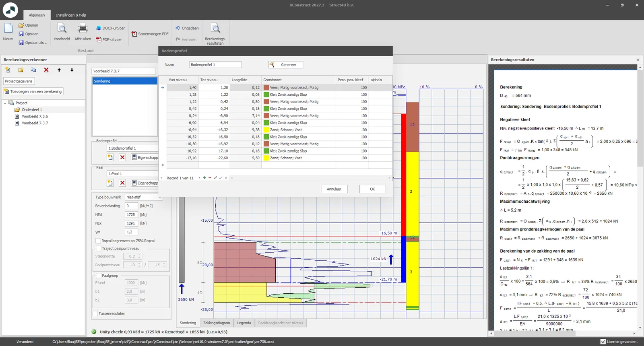This screenshot has height=346, width=644.
Task: Undo with the Ongedaan button
Action: click(187, 28)
